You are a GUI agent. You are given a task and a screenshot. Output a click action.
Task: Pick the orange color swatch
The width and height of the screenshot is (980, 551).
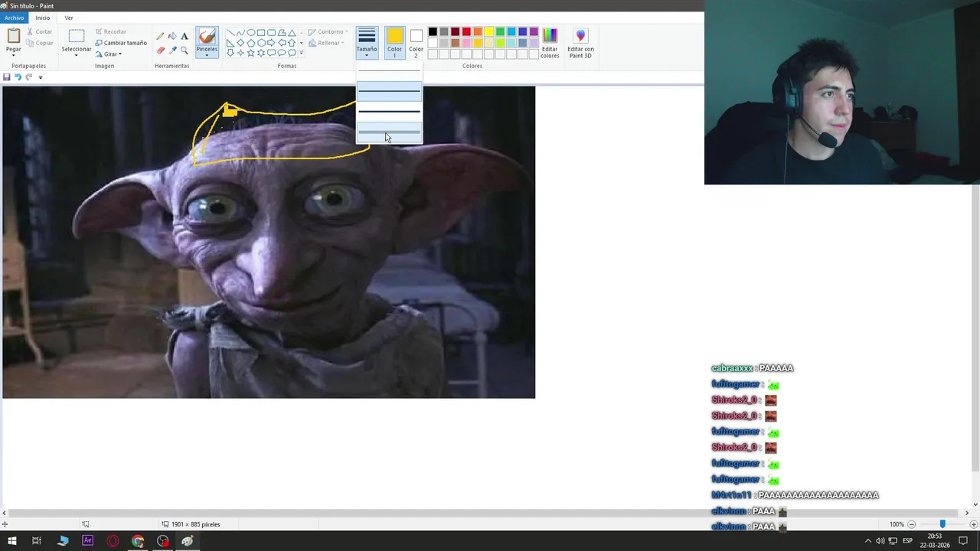tap(478, 32)
